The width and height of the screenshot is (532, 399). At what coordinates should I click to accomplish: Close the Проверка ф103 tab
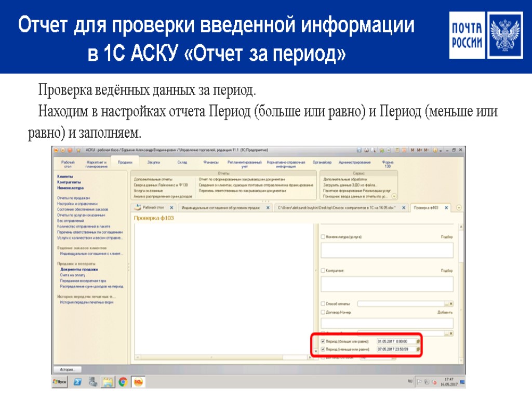pos(446,208)
